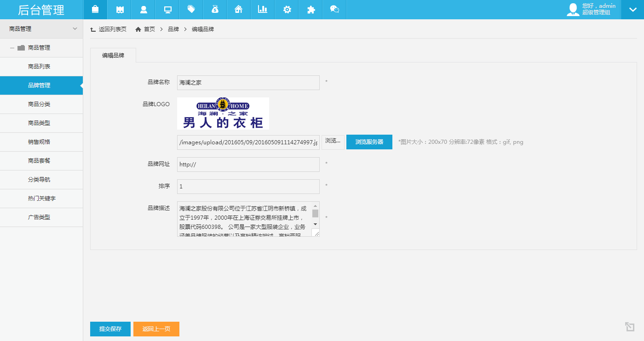Open 广告类型 in the sidebar
This screenshot has width=644, height=341.
pos(41,217)
